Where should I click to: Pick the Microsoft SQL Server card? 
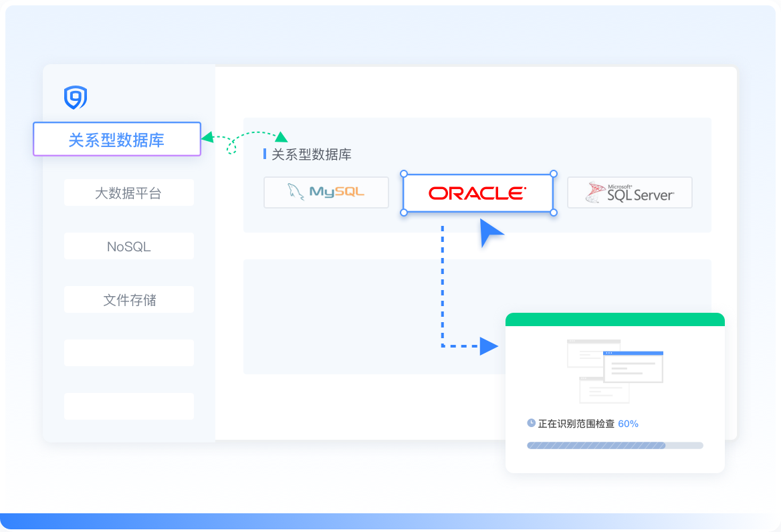pos(630,192)
